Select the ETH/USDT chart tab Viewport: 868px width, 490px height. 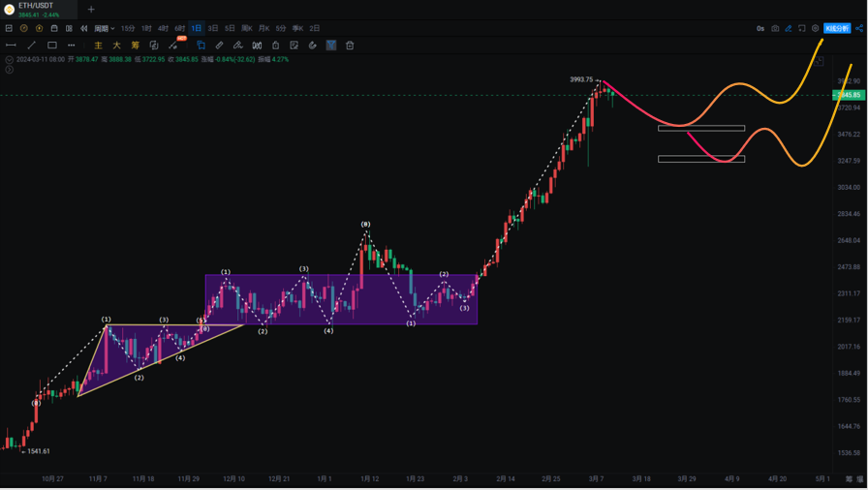(39, 10)
